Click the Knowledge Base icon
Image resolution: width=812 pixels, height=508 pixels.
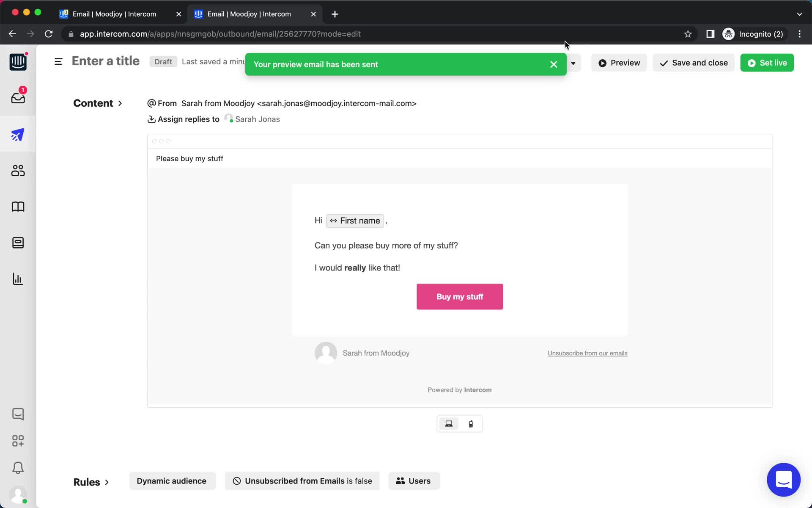(17, 207)
